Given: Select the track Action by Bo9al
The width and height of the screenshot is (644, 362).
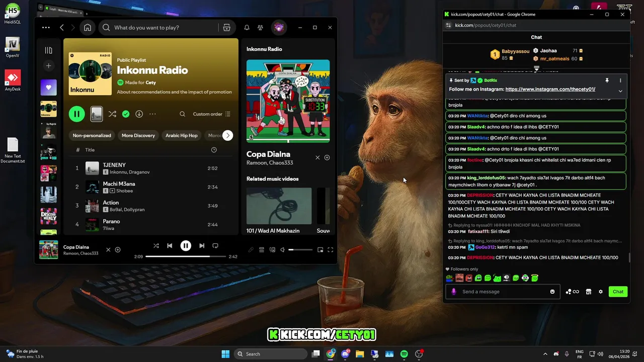Looking at the screenshot, I should click(151, 206).
